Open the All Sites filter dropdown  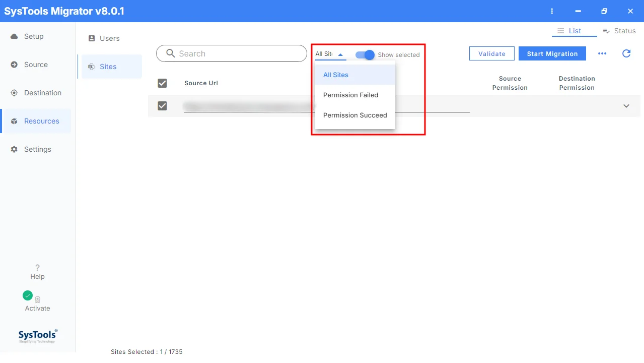[x=330, y=54]
